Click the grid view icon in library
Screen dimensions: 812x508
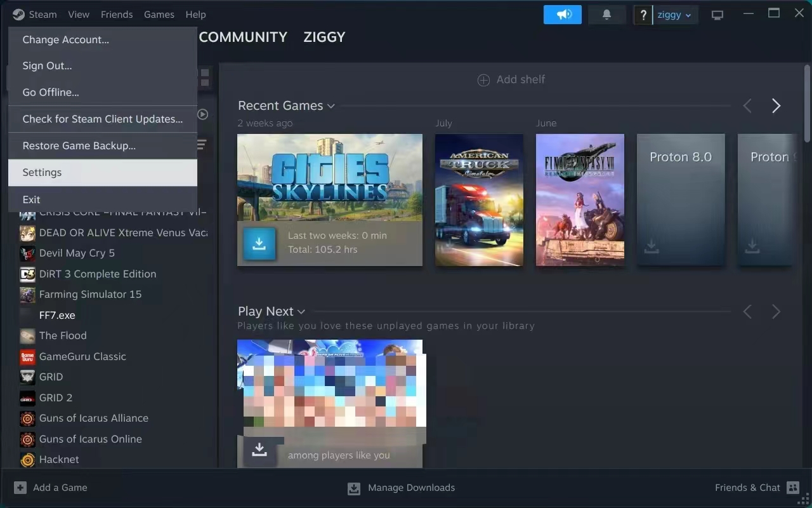click(x=205, y=78)
